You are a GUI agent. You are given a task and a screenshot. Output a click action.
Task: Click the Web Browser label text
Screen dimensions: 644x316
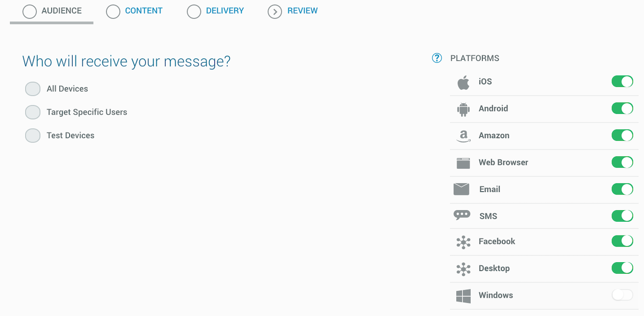(503, 162)
